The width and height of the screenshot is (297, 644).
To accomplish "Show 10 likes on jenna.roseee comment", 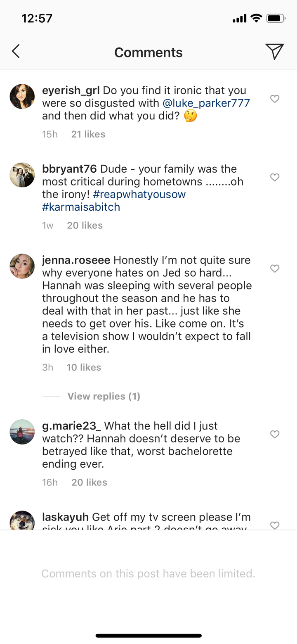I will 84,367.
